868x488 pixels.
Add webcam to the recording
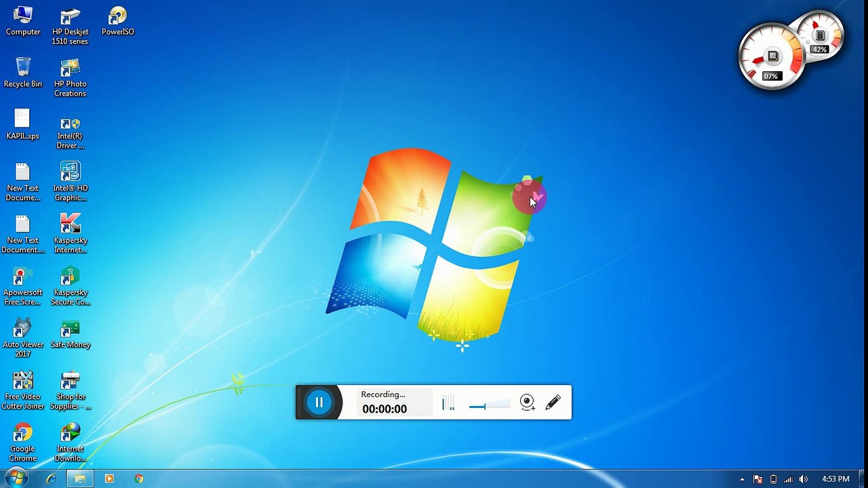pos(527,403)
